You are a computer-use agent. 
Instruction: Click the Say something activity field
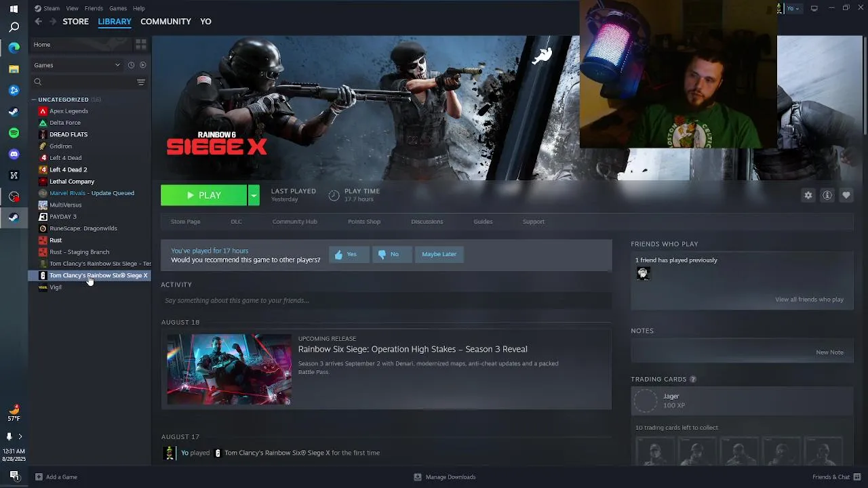click(x=386, y=300)
